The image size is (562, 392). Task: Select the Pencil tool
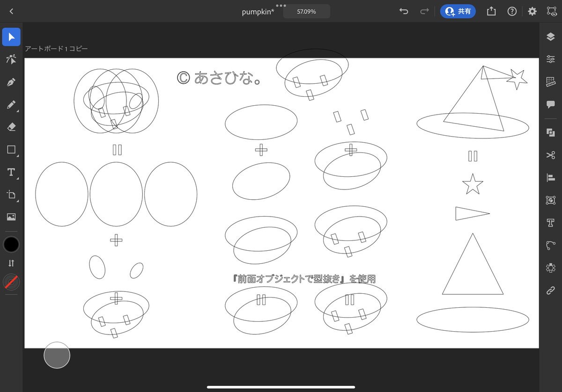[x=11, y=105]
